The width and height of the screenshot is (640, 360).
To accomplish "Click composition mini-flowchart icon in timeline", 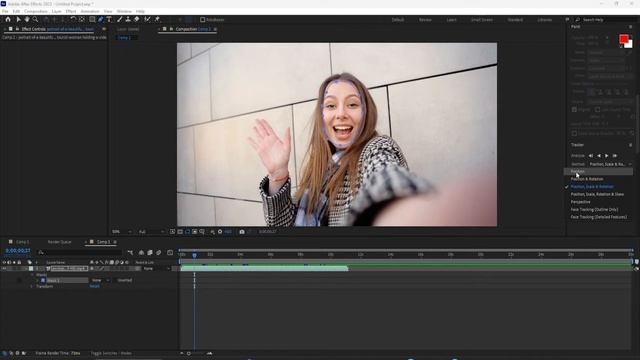I will pos(130,253).
